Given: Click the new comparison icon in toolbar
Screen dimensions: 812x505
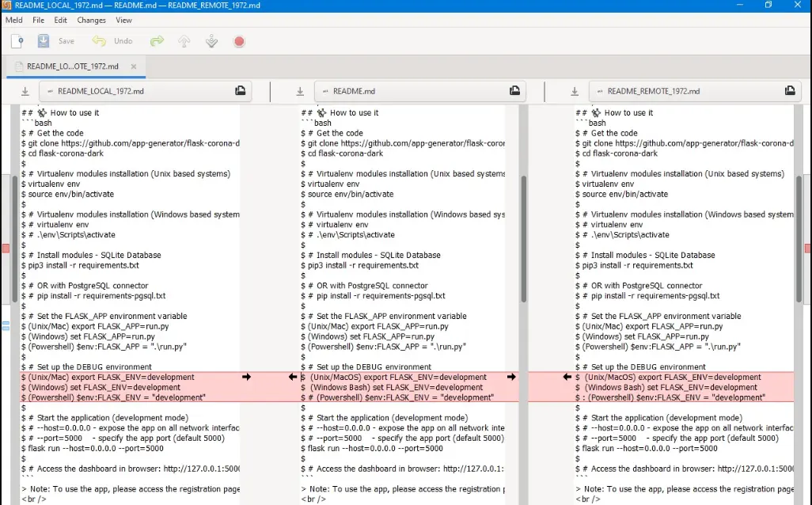Looking at the screenshot, I should [17, 41].
